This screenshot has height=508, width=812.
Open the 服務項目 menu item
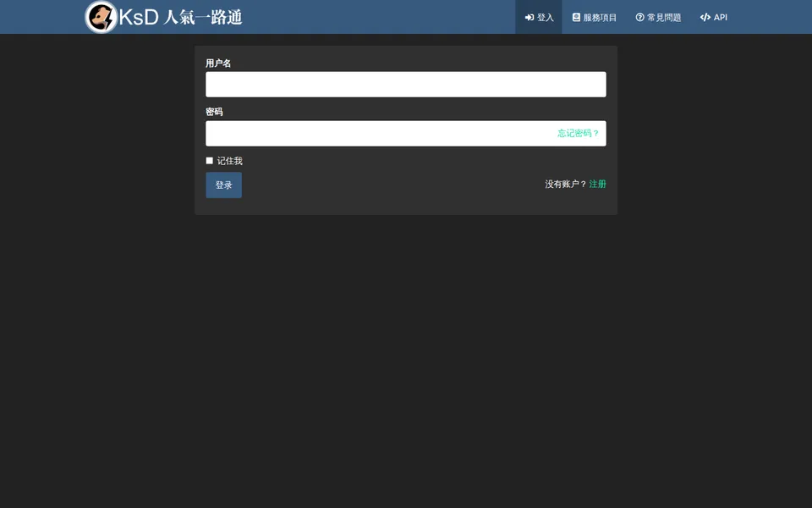click(594, 17)
